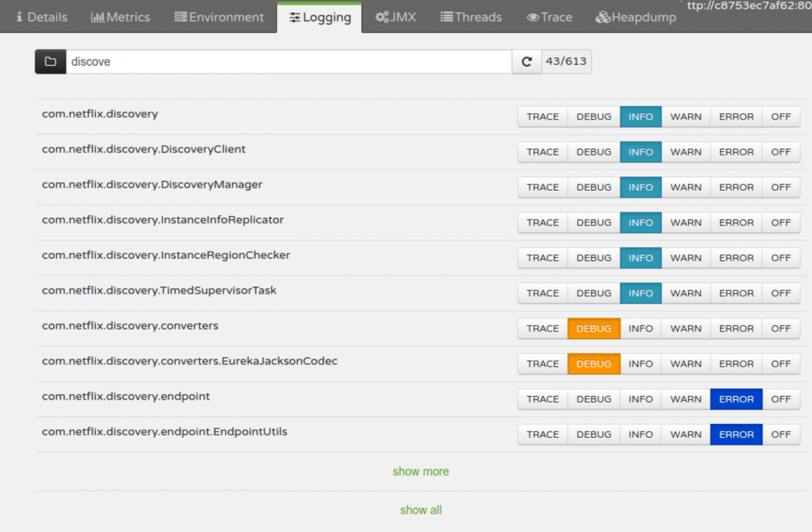The height and width of the screenshot is (532, 812).
Task: Click the com.netflix.discovery logger name
Action: [100, 114]
